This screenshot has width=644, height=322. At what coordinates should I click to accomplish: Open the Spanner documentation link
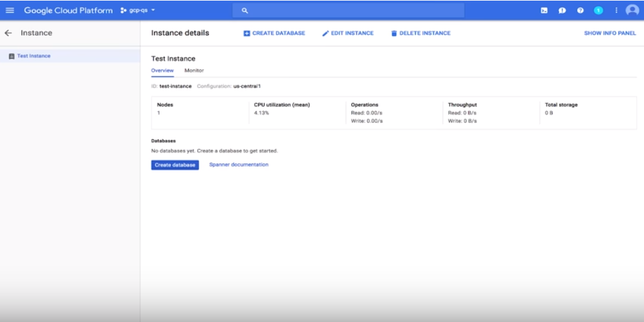click(239, 165)
